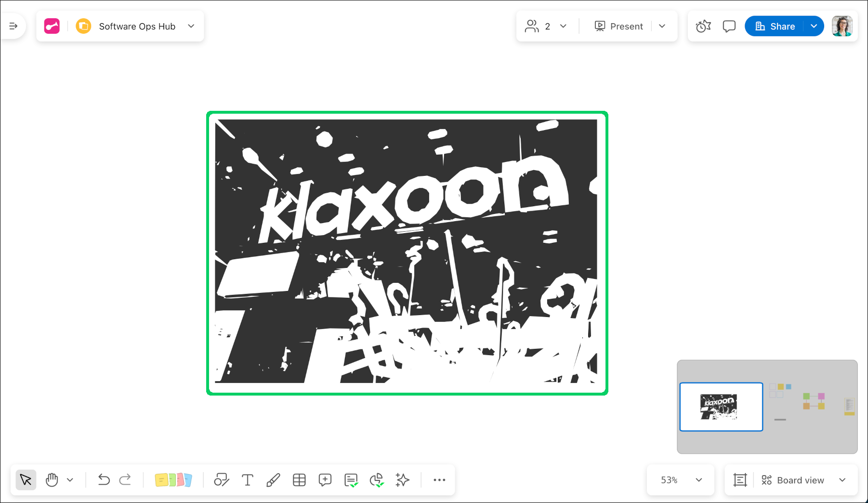This screenshot has width=868, height=503.
Task: Open the AI sparkle tool
Action: [402, 480]
